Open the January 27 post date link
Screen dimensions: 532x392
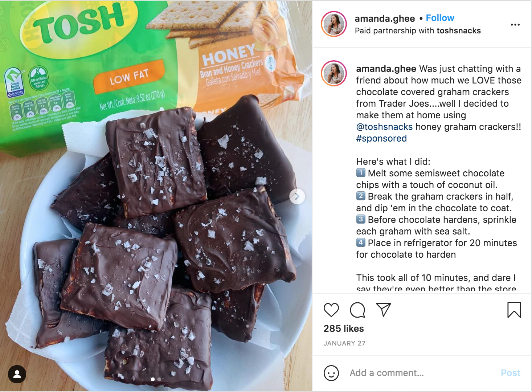(x=344, y=343)
